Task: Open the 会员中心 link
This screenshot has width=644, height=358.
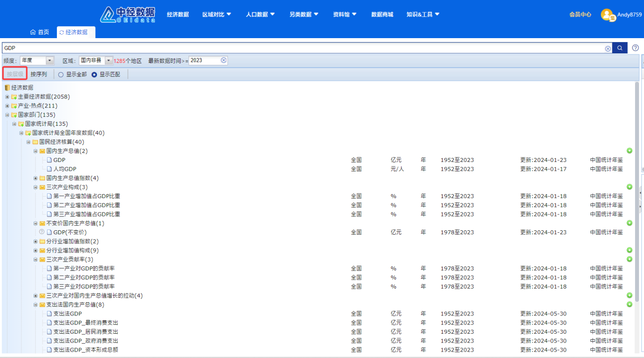Action: [580, 14]
